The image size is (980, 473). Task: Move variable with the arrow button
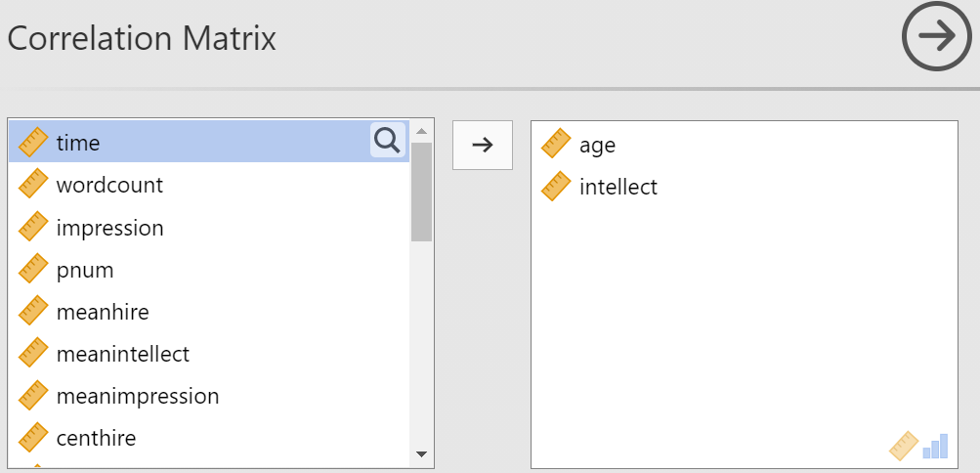click(483, 145)
